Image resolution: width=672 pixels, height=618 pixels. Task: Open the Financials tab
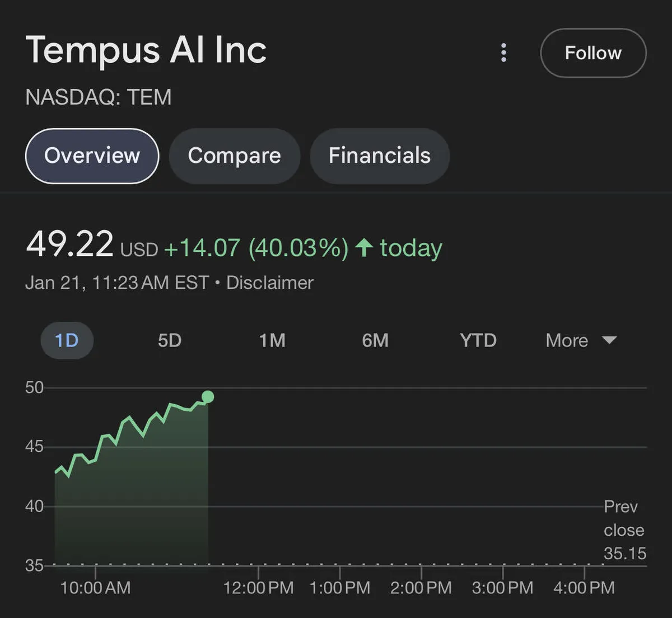380,156
